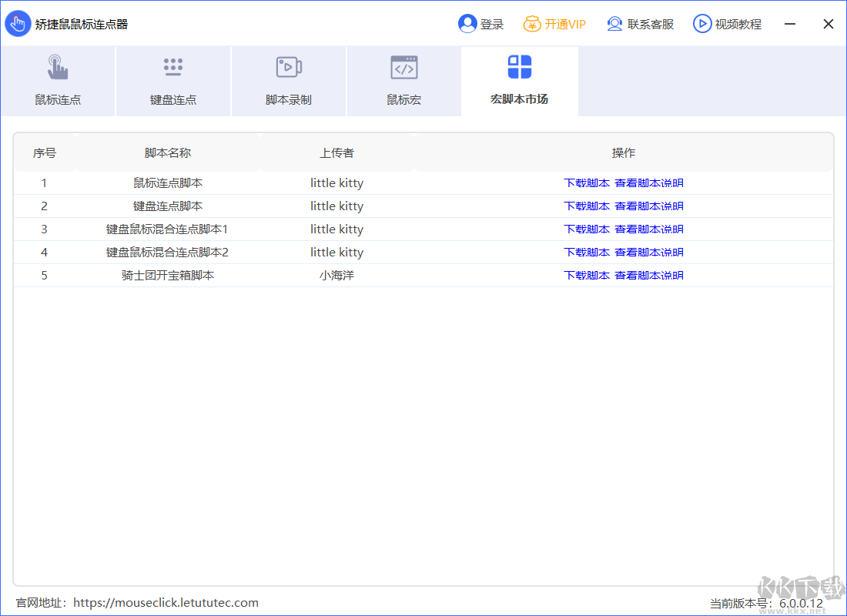View description of 键盘连点脚本

[649, 206]
